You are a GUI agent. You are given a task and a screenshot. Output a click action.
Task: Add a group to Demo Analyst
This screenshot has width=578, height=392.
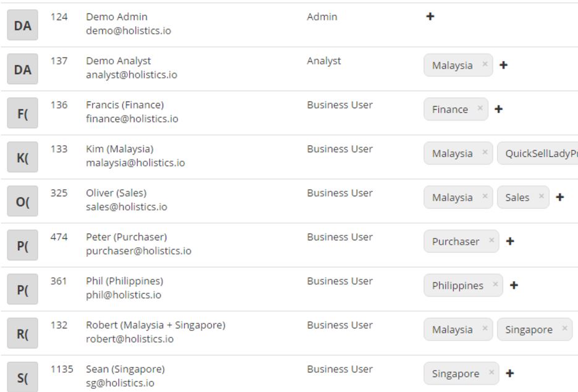pyautogui.click(x=503, y=65)
